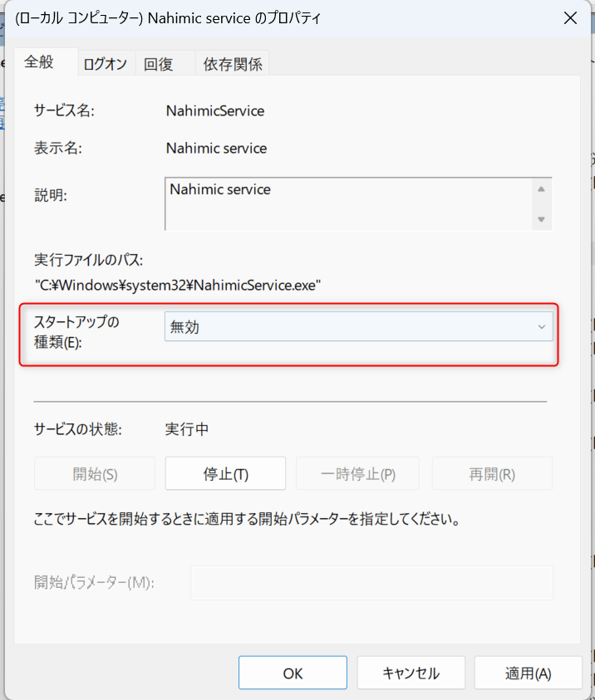Click the 適用(A) button
Image resolution: width=595 pixels, height=700 pixels.
529,673
